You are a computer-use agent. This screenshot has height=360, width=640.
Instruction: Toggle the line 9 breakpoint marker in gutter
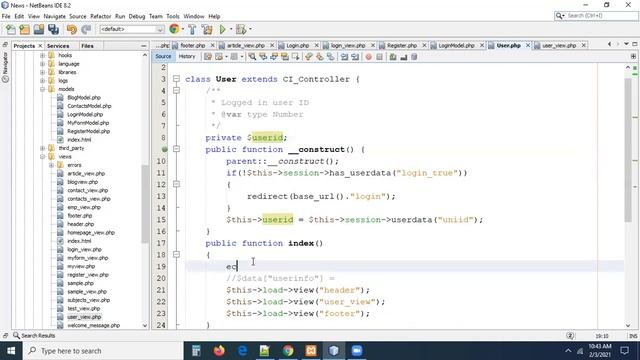164,149
